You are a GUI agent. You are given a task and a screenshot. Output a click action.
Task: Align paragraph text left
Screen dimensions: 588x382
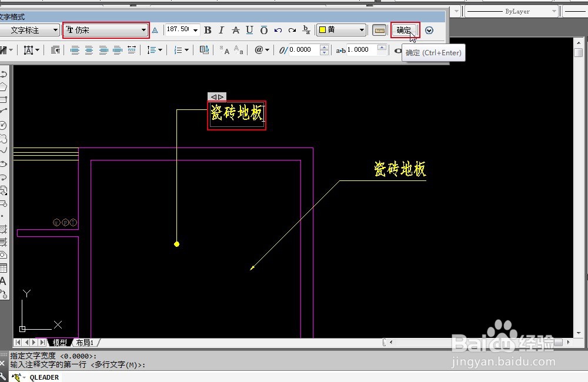[75, 50]
